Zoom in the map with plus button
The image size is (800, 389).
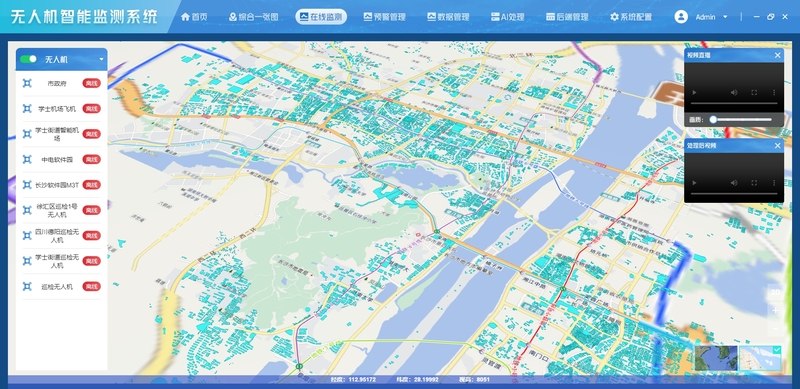(x=775, y=310)
